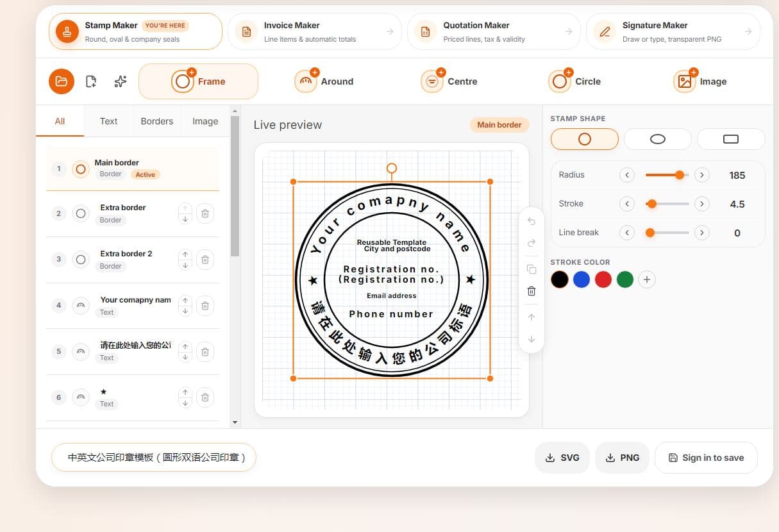779x532 pixels.
Task: Decrease the Radius value
Action: tap(627, 175)
